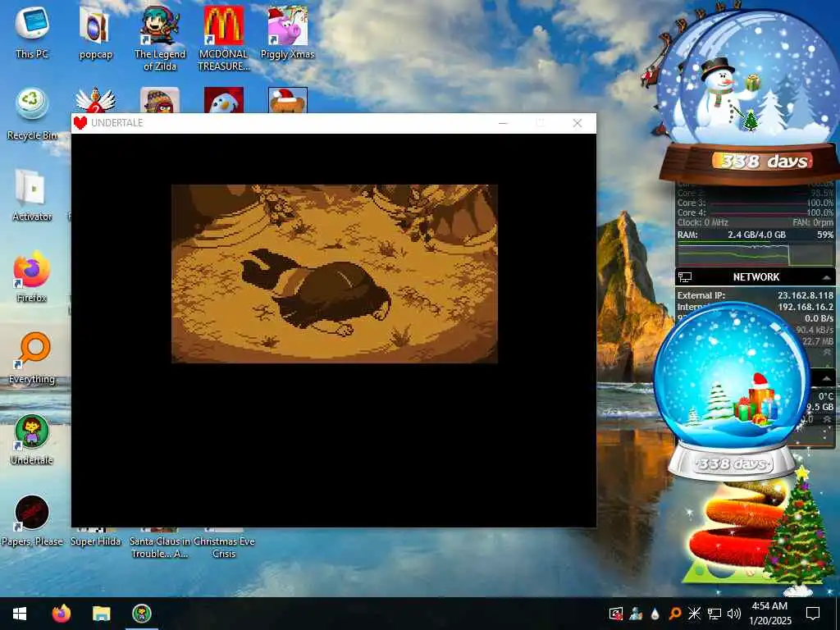This screenshot has width=840, height=630.
Task: Click the decorated Christmas tree widget
Action: point(799,531)
